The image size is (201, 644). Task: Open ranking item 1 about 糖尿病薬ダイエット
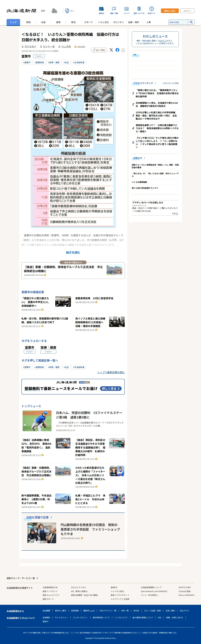pos(157,93)
